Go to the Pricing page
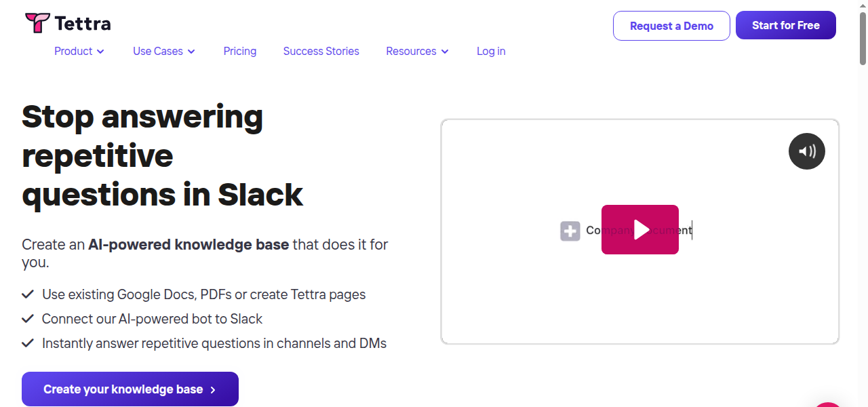Image resolution: width=868 pixels, height=407 pixels. 240,52
